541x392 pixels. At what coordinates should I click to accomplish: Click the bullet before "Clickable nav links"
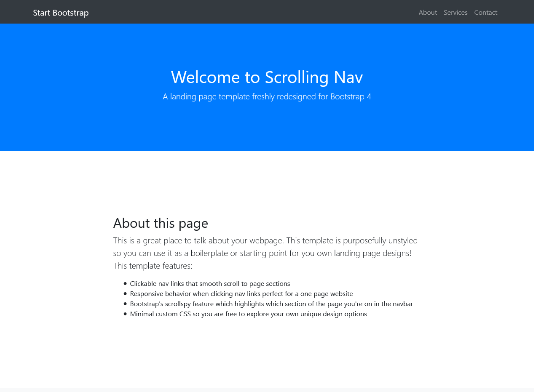pos(125,283)
